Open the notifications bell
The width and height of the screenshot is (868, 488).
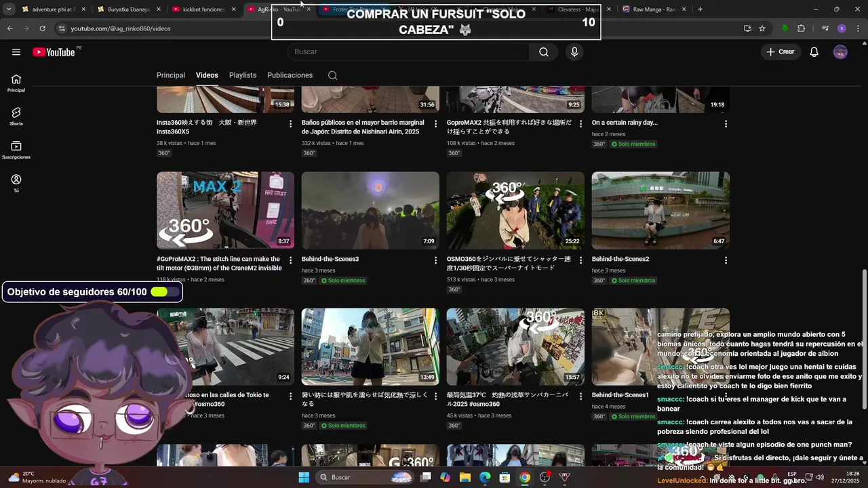[x=814, y=52]
